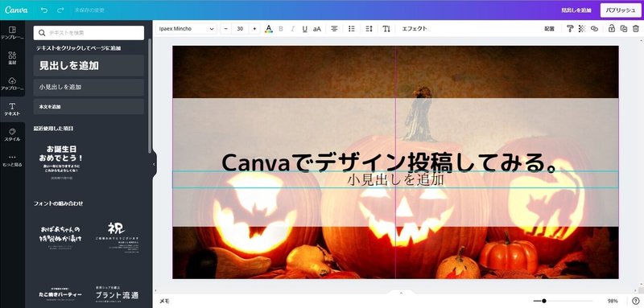Toggle bulleted list formatting
Image resolution: width=644 pixels, height=308 pixels.
(x=352, y=29)
